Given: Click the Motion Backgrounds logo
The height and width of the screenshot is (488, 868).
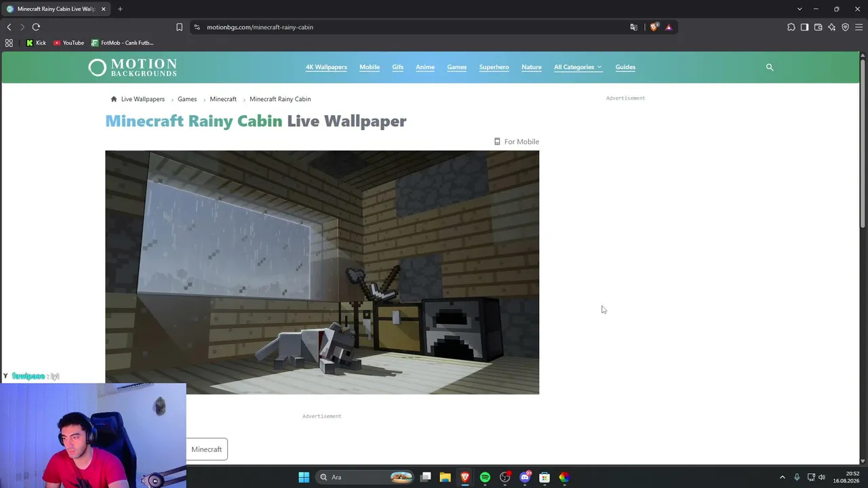Looking at the screenshot, I should point(132,67).
